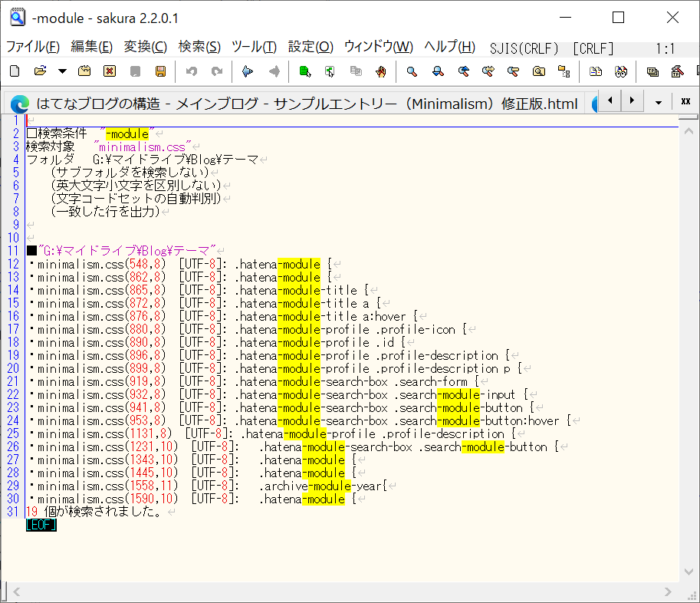Click the Find Next magnifier icon
Viewport: 700px width, 603px height.
pos(438,71)
